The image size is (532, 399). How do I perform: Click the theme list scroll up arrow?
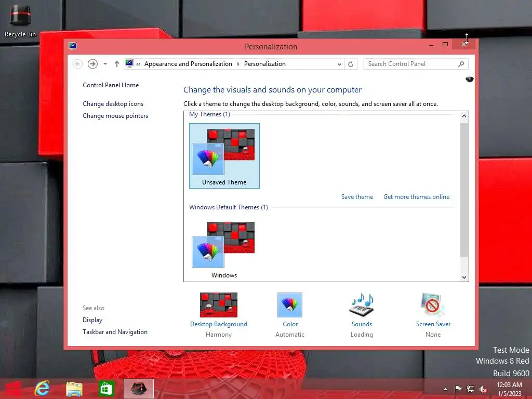point(464,116)
